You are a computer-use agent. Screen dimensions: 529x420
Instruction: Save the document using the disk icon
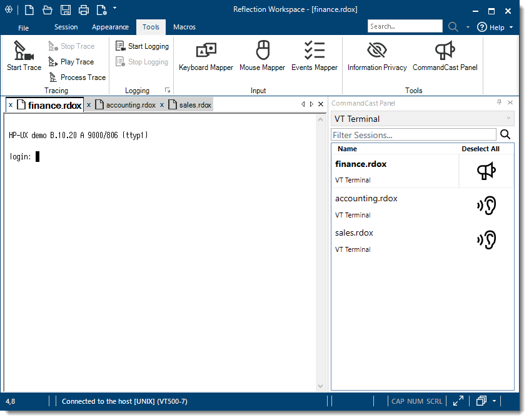(x=66, y=10)
